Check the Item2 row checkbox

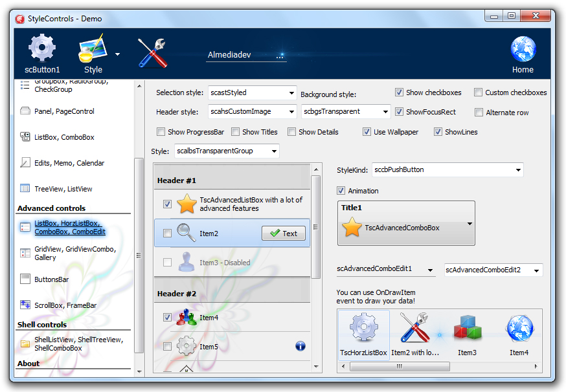pyautogui.click(x=167, y=233)
